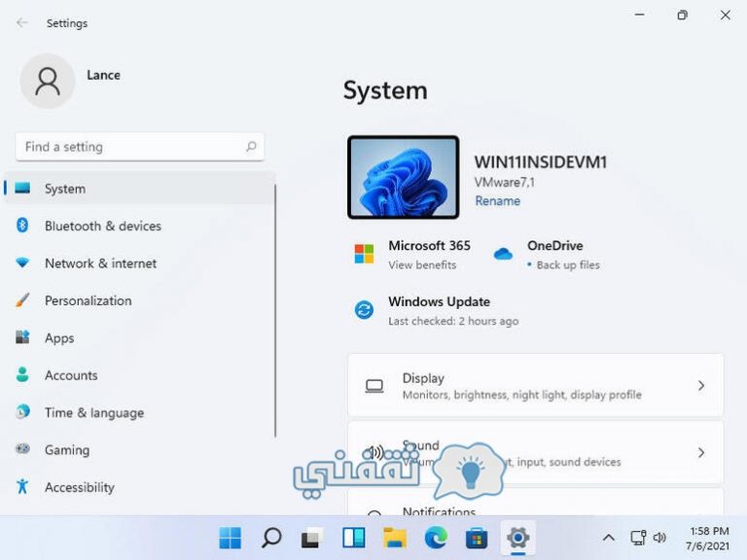This screenshot has height=560, width=747.
Task: Launch File Explorer from taskbar
Action: click(395, 538)
